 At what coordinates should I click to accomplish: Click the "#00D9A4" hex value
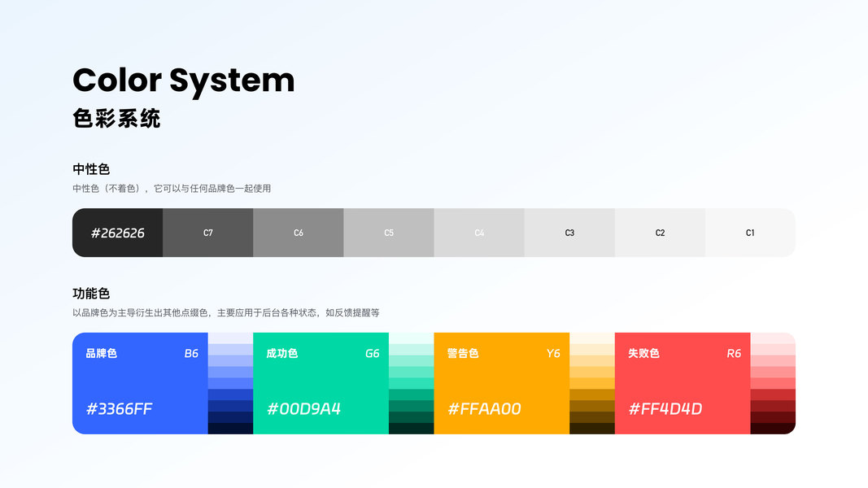tap(303, 409)
